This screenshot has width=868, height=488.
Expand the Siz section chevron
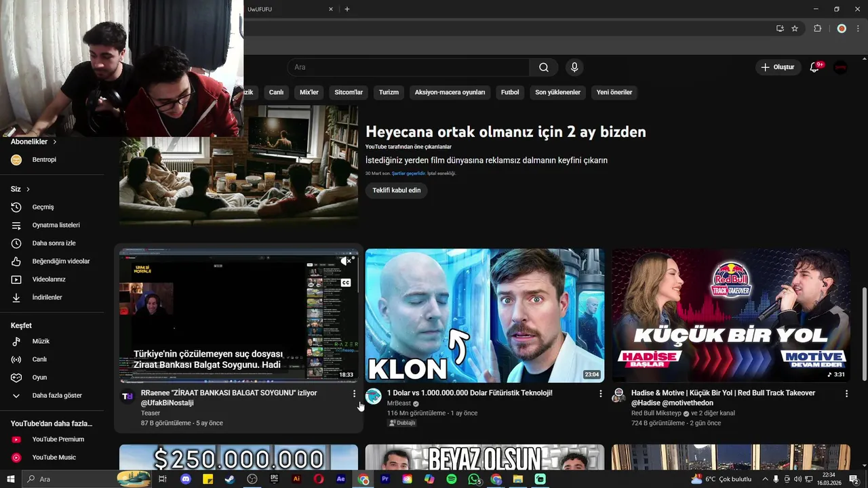tap(28, 189)
